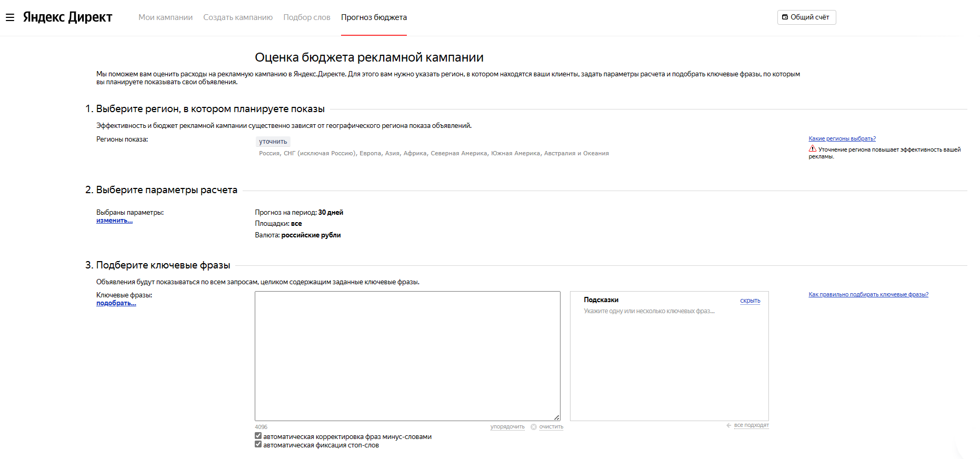Click the Яндекс Директ logo
Image resolution: width=980 pixels, height=459 pixels.
click(x=67, y=17)
